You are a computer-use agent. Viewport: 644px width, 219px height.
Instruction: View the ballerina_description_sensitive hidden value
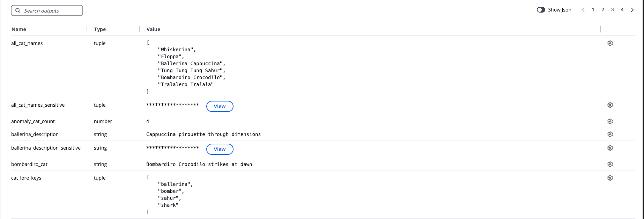coord(220,149)
